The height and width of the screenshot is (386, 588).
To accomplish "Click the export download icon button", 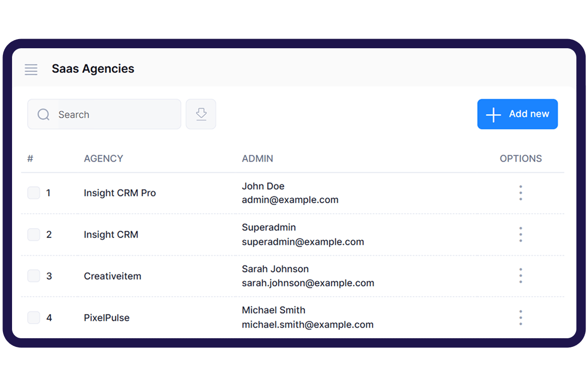I will [x=201, y=114].
